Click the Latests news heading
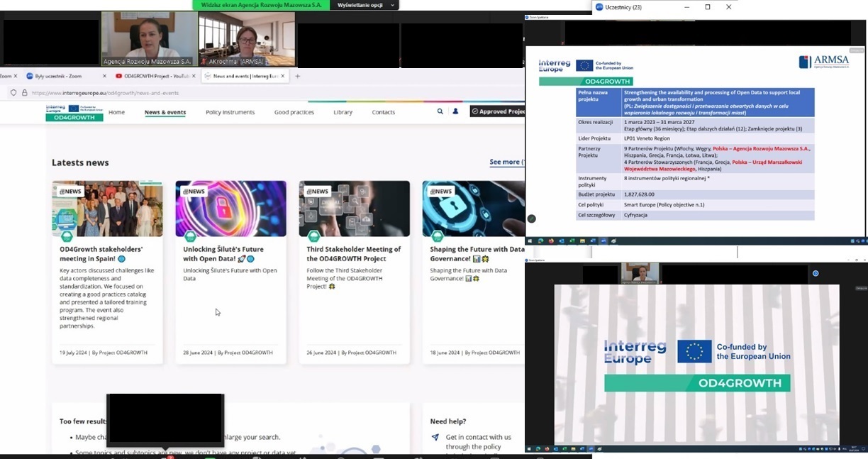This screenshot has height=459, width=868. pos(80,162)
